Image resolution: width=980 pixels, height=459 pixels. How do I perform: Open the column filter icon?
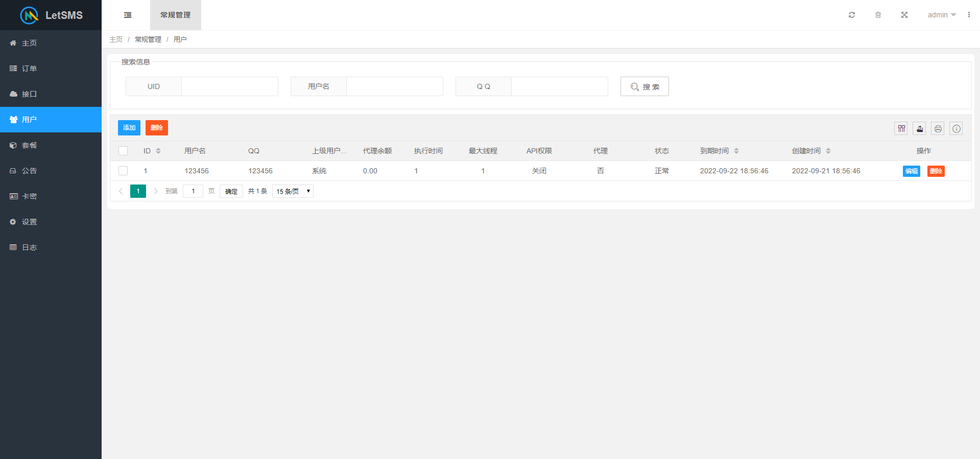[901, 128]
